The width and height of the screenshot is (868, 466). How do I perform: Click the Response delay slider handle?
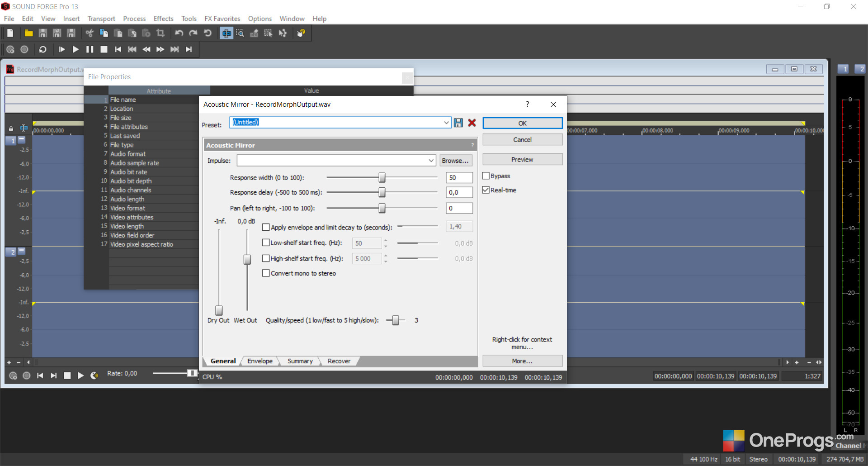382,192
